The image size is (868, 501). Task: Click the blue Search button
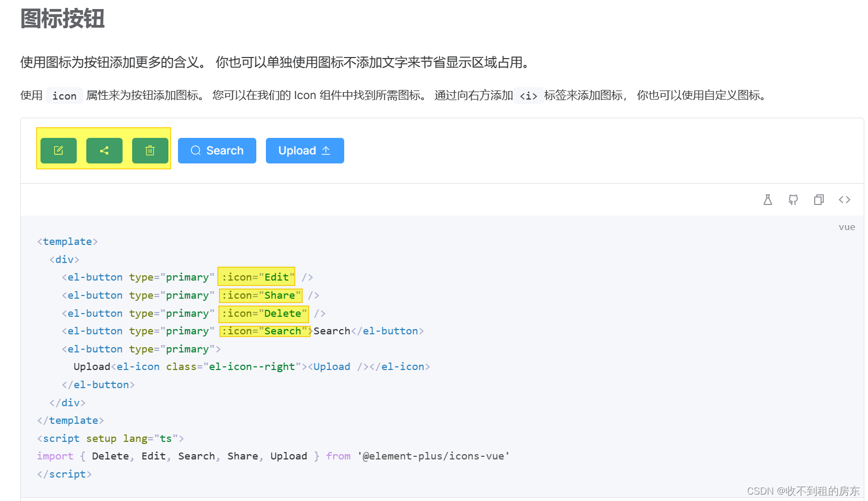click(217, 151)
